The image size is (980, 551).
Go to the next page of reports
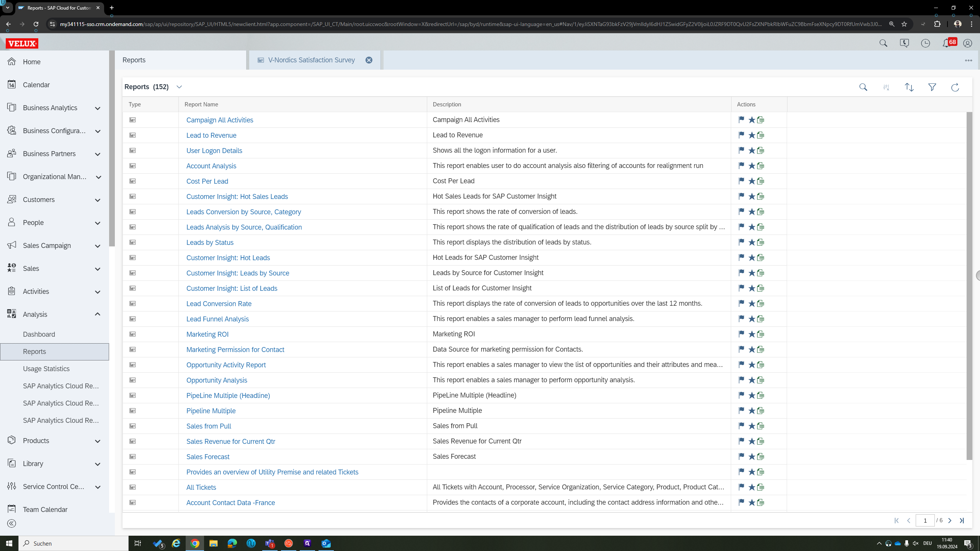point(950,520)
